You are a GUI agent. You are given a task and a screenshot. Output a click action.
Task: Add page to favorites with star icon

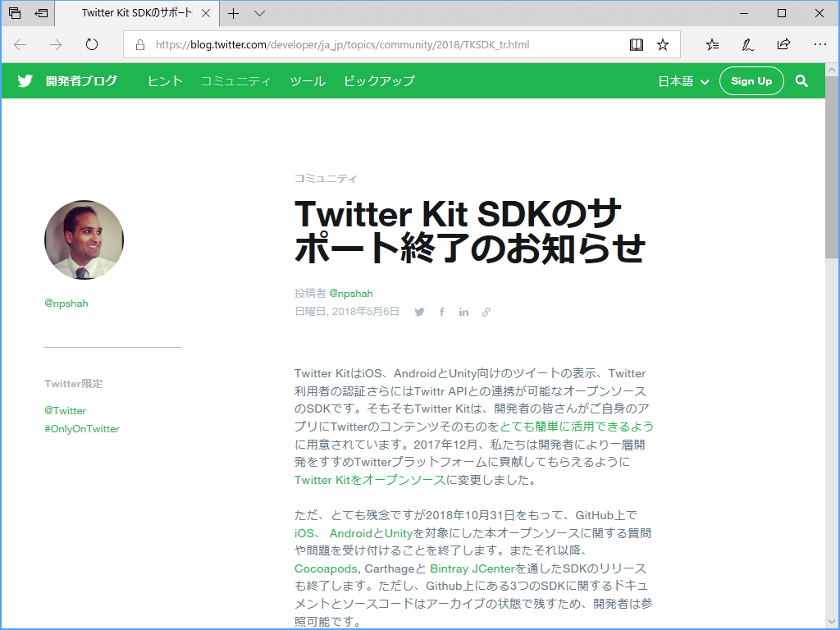point(663,44)
